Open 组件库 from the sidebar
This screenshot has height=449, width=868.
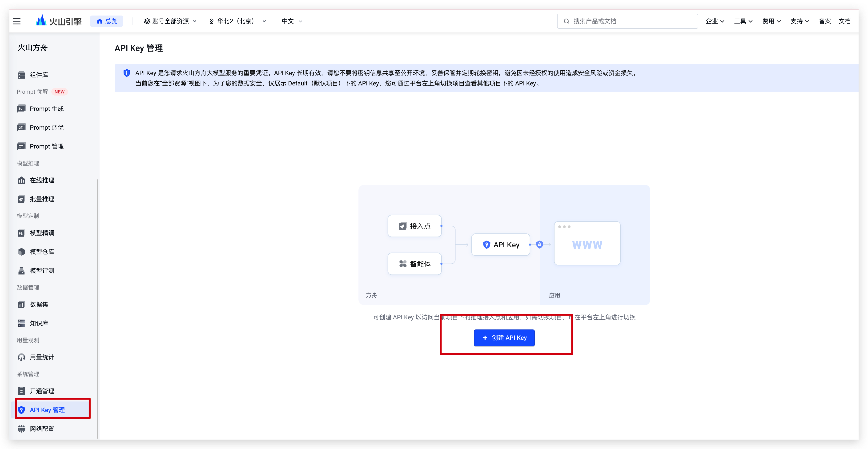pos(39,75)
